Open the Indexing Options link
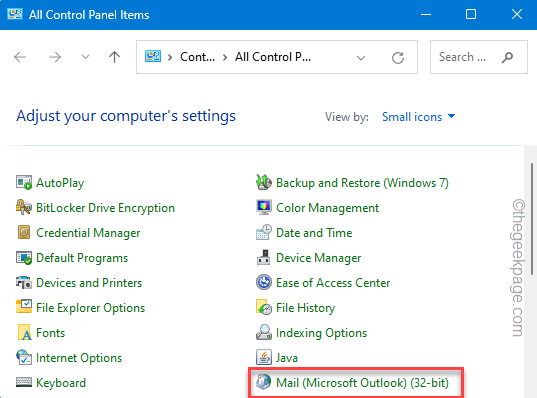Screen dimensions: 537x398 click(x=321, y=333)
